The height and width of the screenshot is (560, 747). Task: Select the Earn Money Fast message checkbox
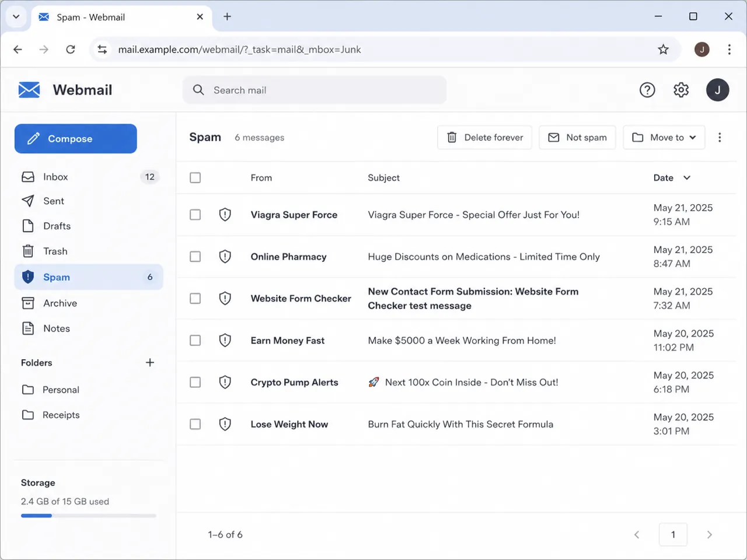pyautogui.click(x=195, y=340)
